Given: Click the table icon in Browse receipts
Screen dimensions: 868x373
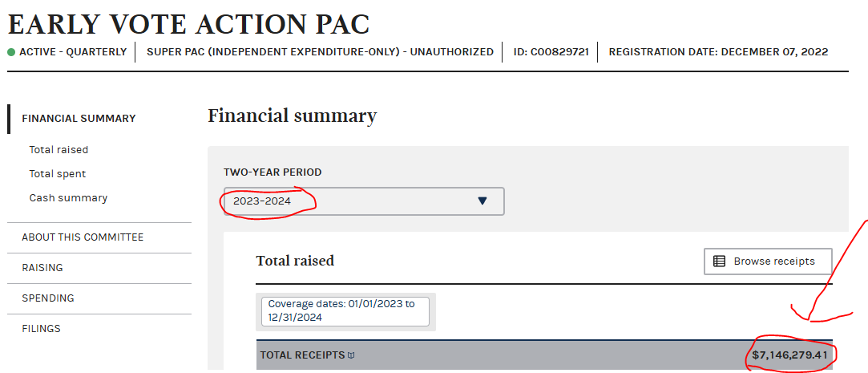Looking at the screenshot, I should coord(719,262).
